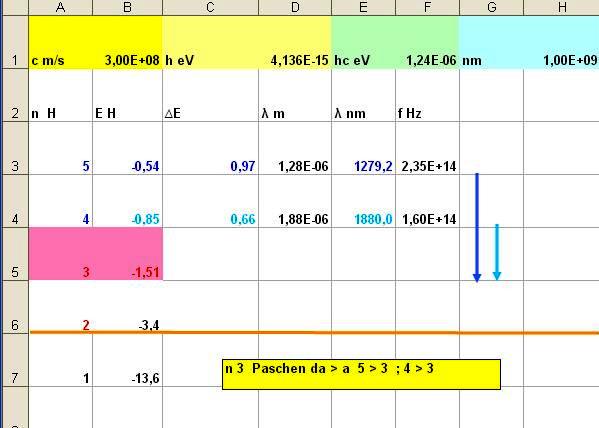Select ΔE value 0,97

tap(210, 148)
